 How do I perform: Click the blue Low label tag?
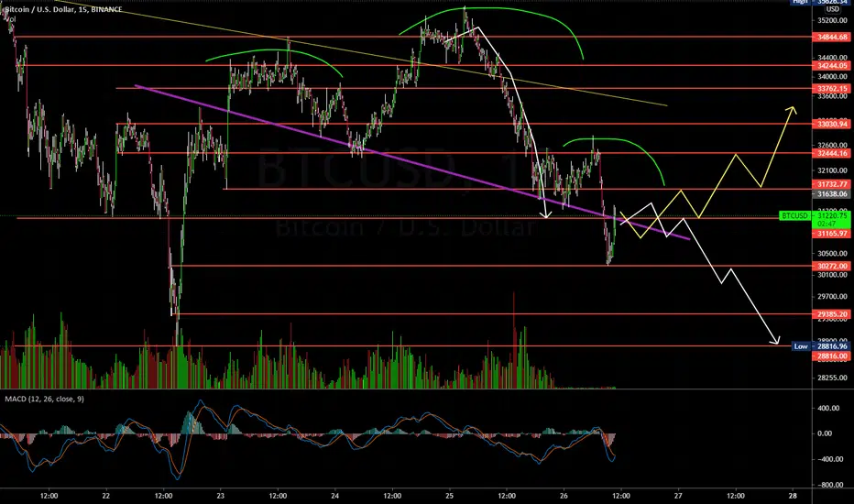click(x=801, y=346)
